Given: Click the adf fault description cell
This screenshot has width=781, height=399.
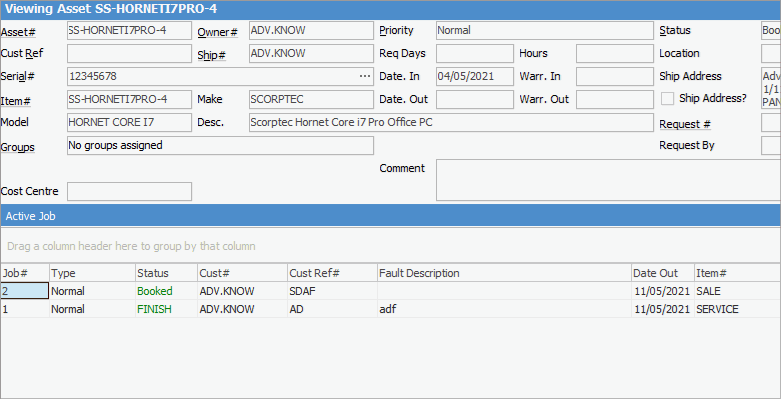Looking at the screenshot, I should coord(504,309).
